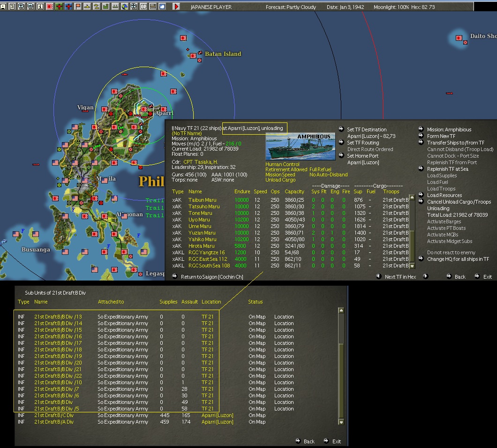This screenshot has width=497, height=448.
Task: Click the orange flag toolbar icon
Action: pyautogui.click(x=78, y=7)
